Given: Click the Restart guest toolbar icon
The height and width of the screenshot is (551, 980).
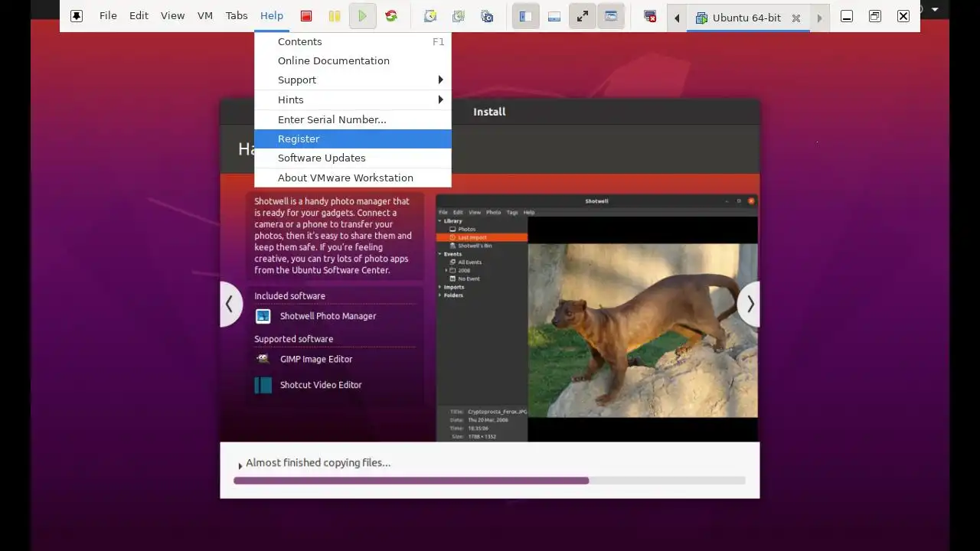Looking at the screenshot, I should click(391, 16).
